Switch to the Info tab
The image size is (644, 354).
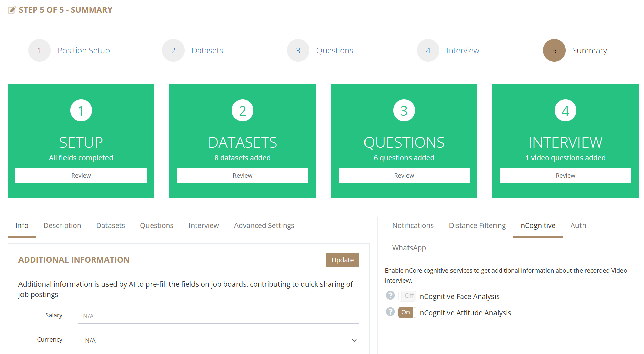22,226
